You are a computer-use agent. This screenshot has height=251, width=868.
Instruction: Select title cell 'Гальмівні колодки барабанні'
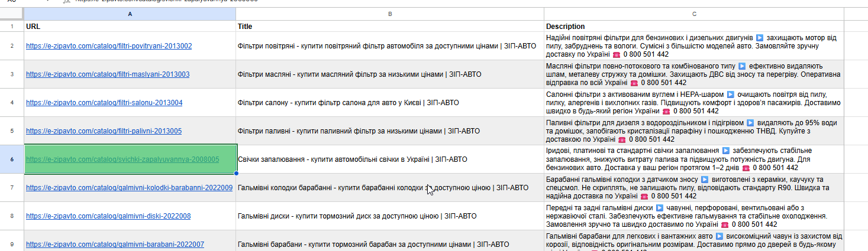coord(390,188)
